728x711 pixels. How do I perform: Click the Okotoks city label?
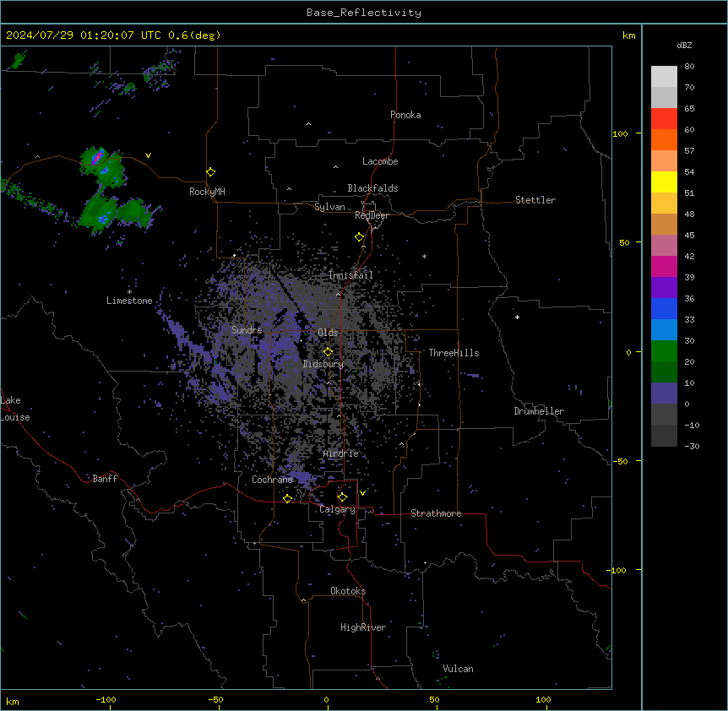pyautogui.click(x=348, y=591)
